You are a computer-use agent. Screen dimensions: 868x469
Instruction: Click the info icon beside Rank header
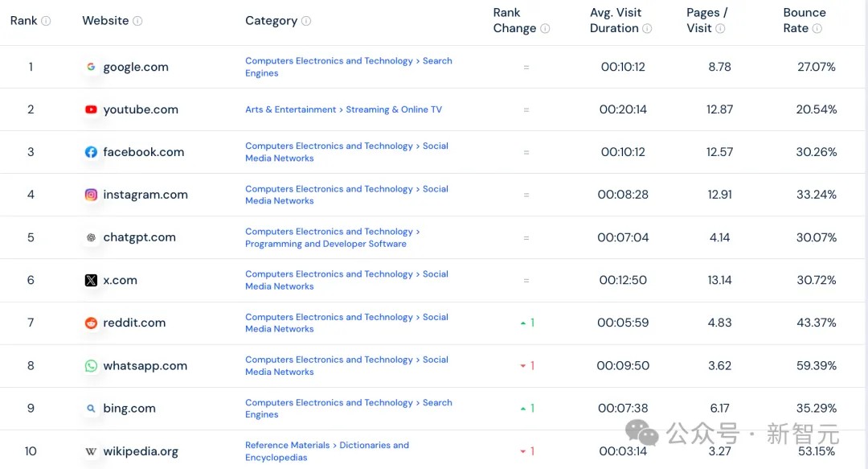tap(46, 20)
